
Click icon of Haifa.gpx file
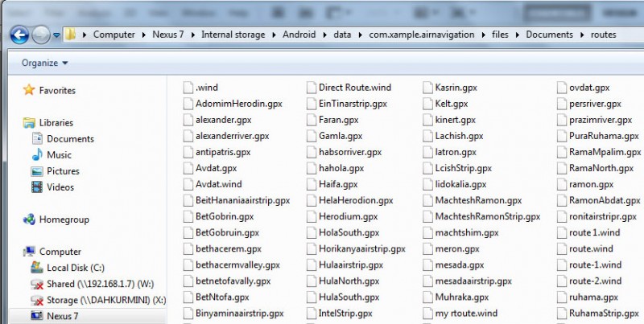coord(312,184)
